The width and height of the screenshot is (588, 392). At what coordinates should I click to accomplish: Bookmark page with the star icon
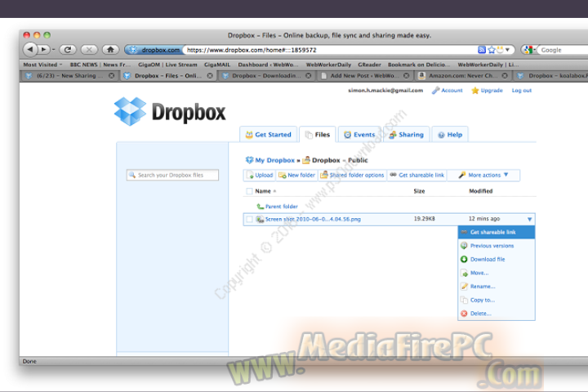(492, 50)
